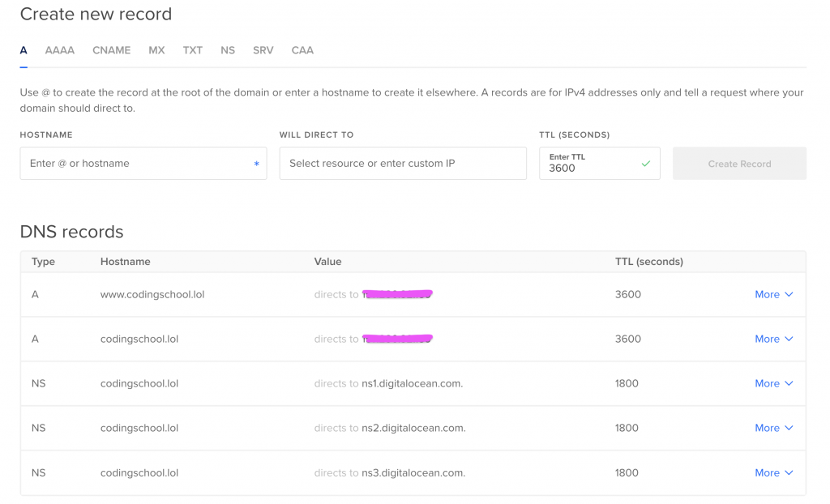Go to the TXT record tab
This screenshot has width=830, height=504.
[x=192, y=50]
